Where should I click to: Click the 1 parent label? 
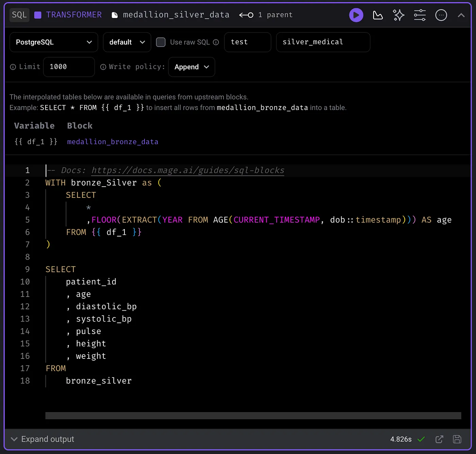click(x=275, y=15)
